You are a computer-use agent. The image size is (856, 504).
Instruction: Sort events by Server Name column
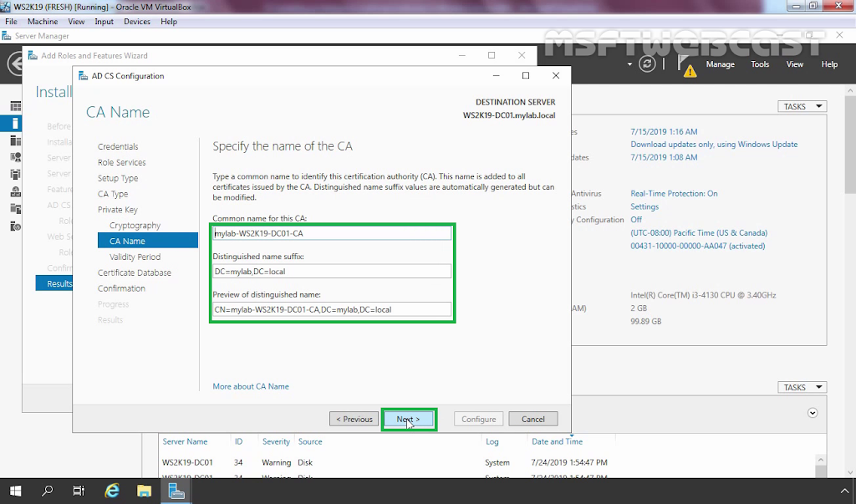[185, 441]
